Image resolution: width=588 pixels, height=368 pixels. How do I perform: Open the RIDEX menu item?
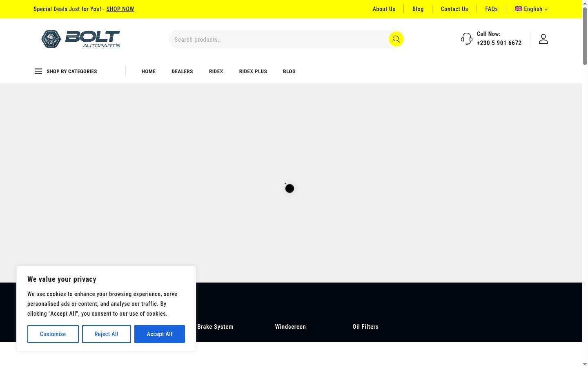[216, 71]
